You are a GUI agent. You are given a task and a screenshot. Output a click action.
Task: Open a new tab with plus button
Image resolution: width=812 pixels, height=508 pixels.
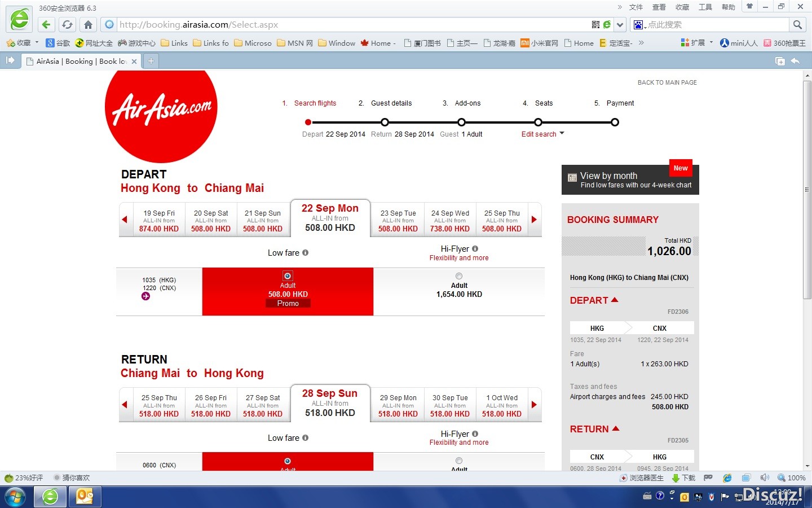(151, 61)
